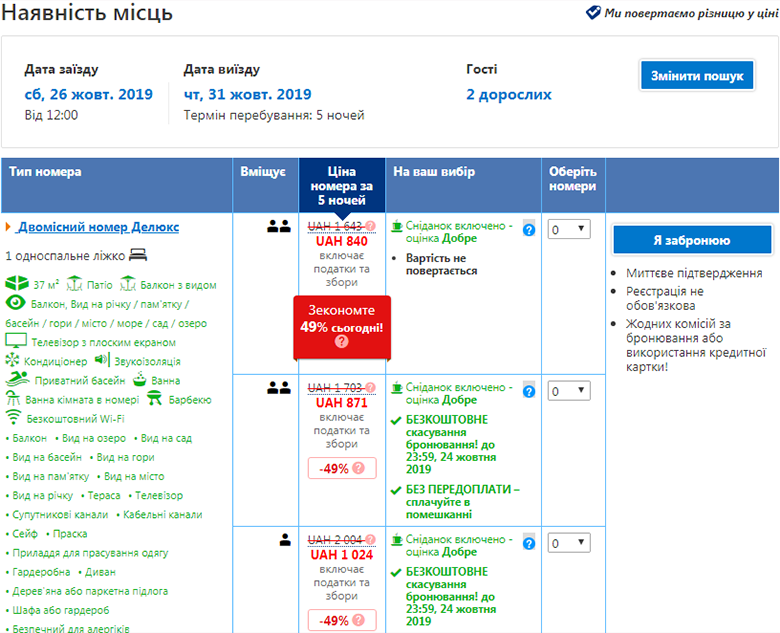Viewport: 780px width, 633px height.
Task: Click check-in date 'сб, 26 жовт. 2019'
Action: click(88, 95)
